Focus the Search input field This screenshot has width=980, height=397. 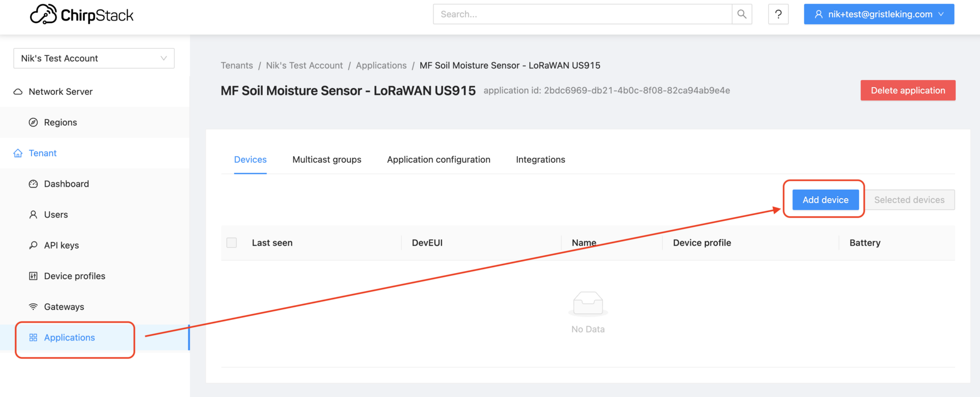click(x=582, y=14)
